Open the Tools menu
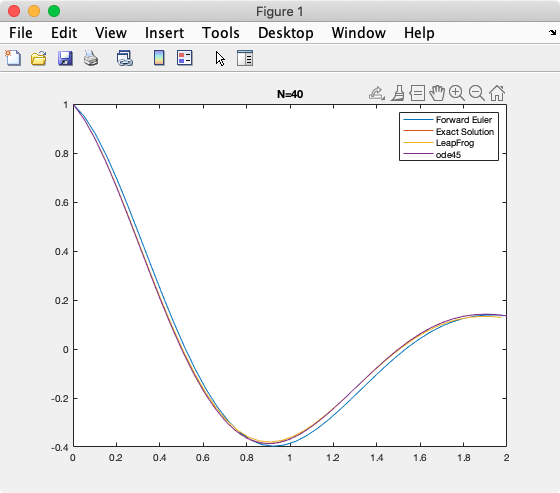Viewport: 560px width, 493px height. [221, 33]
